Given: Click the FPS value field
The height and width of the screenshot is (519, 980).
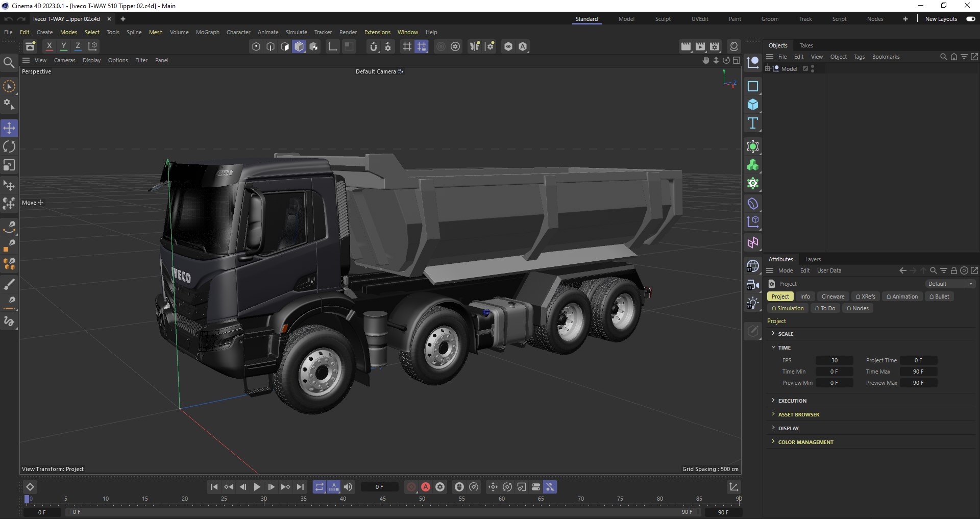Looking at the screenshot, I should pyautogui.click(x=834, y=360).
